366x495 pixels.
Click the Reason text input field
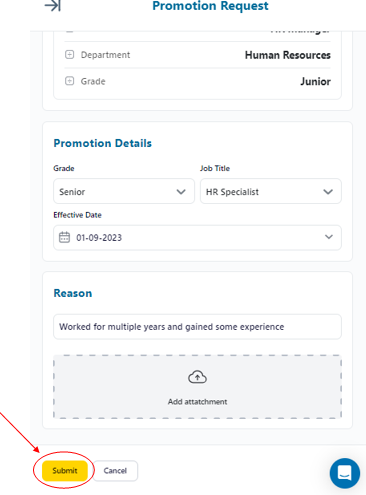197,327
